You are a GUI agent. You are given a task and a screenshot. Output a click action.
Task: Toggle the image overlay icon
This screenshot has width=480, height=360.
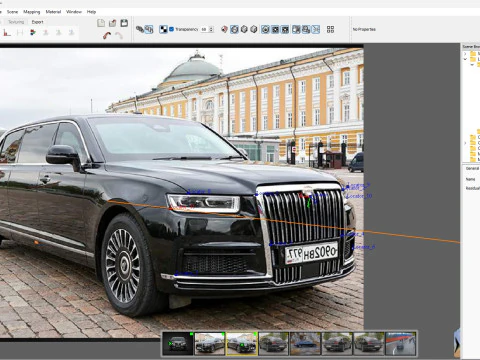tap(296, 29)
